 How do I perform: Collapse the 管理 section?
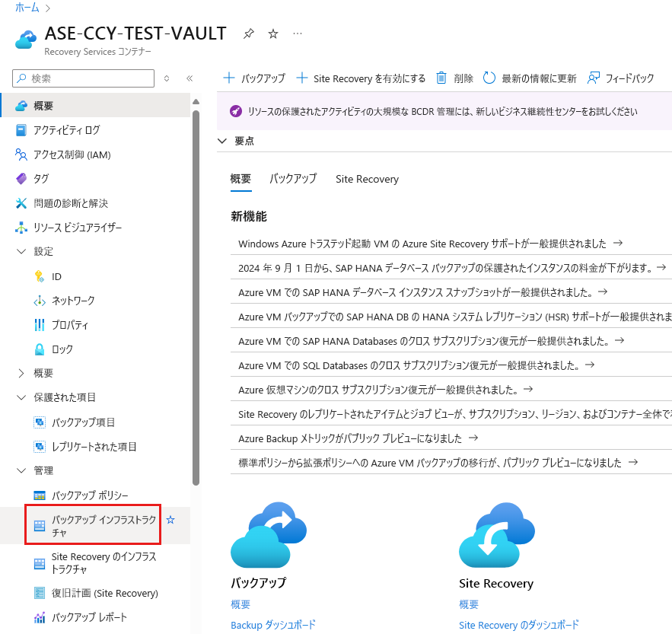click(21, 470)
